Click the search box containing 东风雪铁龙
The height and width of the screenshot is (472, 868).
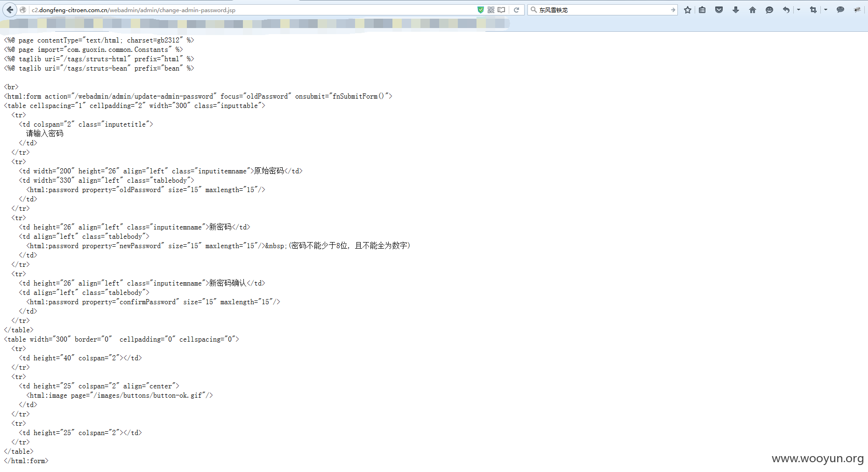pos(603,10)
